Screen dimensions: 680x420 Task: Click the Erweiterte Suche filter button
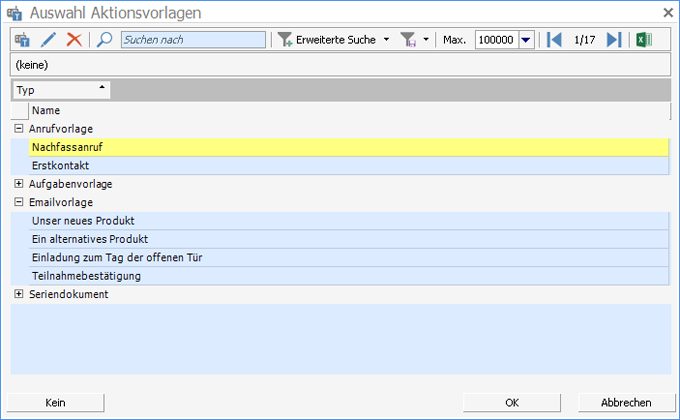[327, 40]
